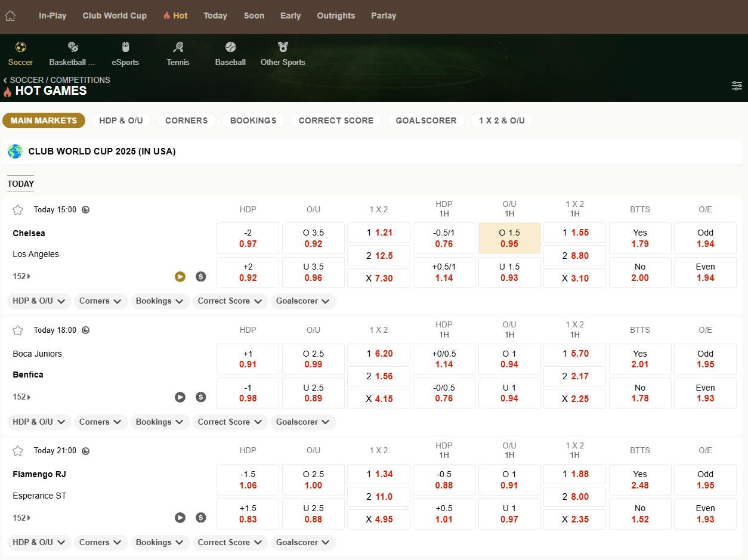The width and height of the screenshot is (748, 560).
Task: Open dollar icon for Flamengo RJ match
Action: click(201, 518)
